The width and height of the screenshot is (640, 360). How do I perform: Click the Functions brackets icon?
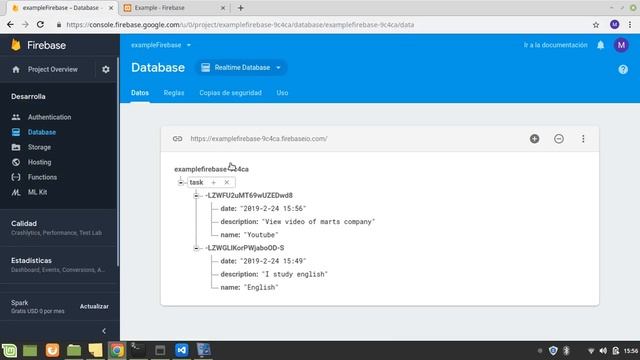point(16,177)
